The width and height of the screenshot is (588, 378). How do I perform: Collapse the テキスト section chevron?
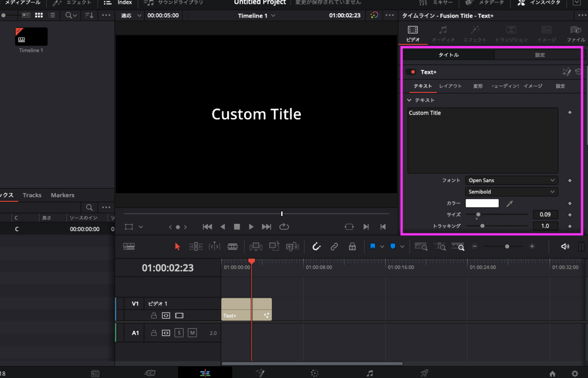click(x=410, y=100)
